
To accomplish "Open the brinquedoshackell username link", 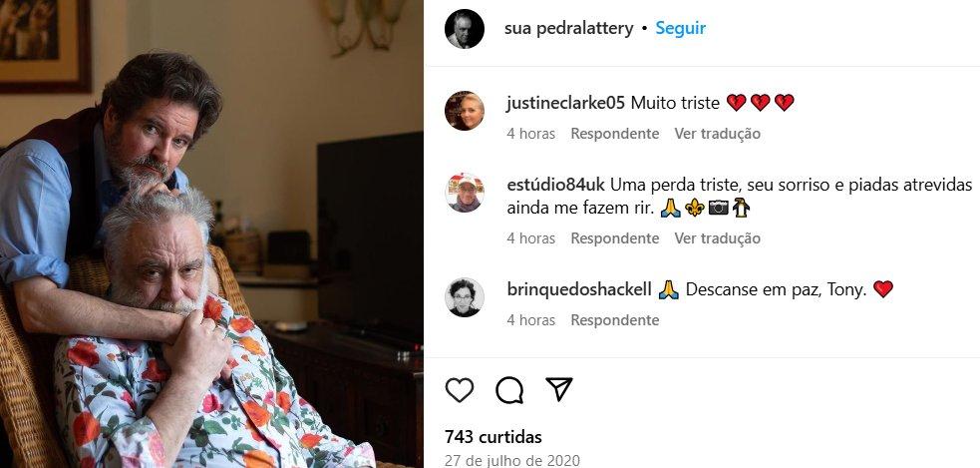I will (x=579, y=289).
